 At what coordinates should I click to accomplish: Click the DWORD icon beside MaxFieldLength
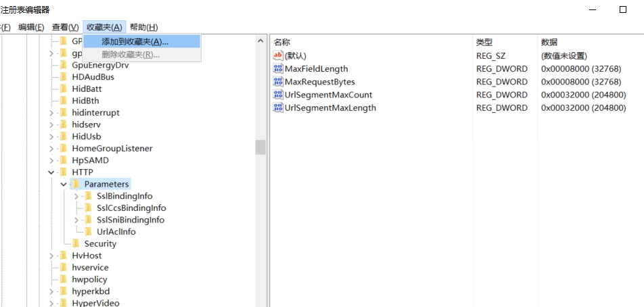(278, 69)
